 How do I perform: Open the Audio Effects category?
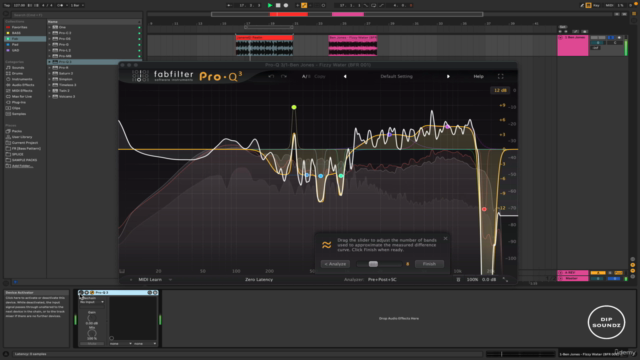click(23, 85)
